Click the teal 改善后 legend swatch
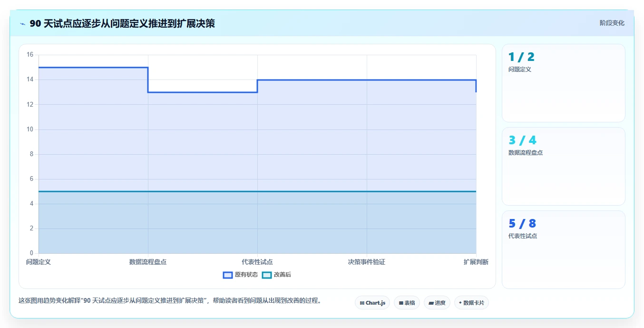The image size is (644, 328). (267, 275)
